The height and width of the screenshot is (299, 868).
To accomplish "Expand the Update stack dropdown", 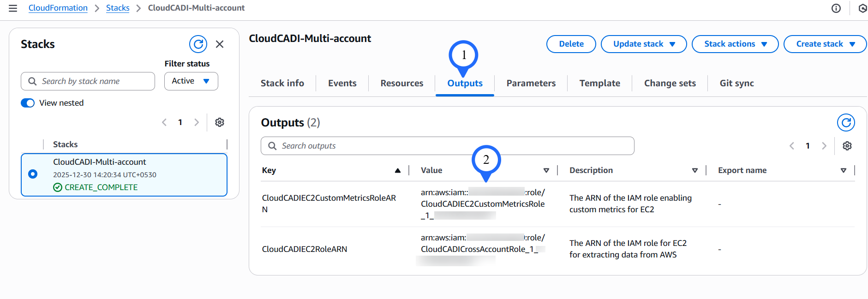I will point(643,44).
